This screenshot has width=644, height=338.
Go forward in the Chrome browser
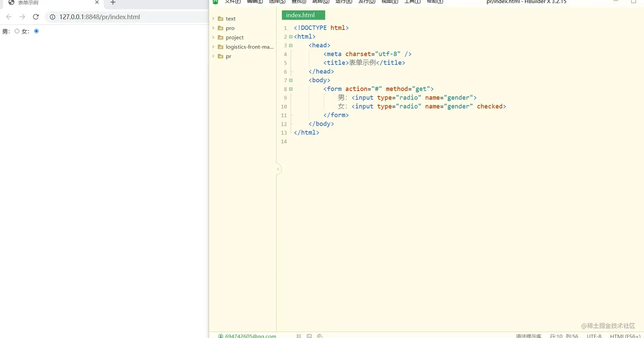tap(22, 17)
